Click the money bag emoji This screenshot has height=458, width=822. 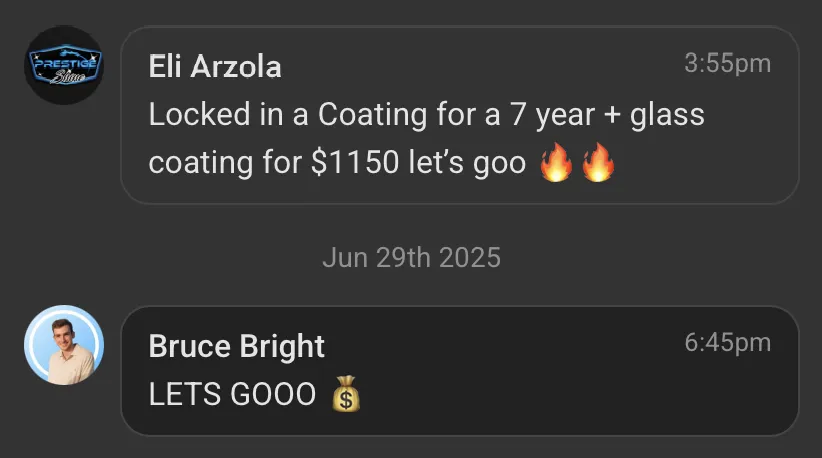[345, 395]
